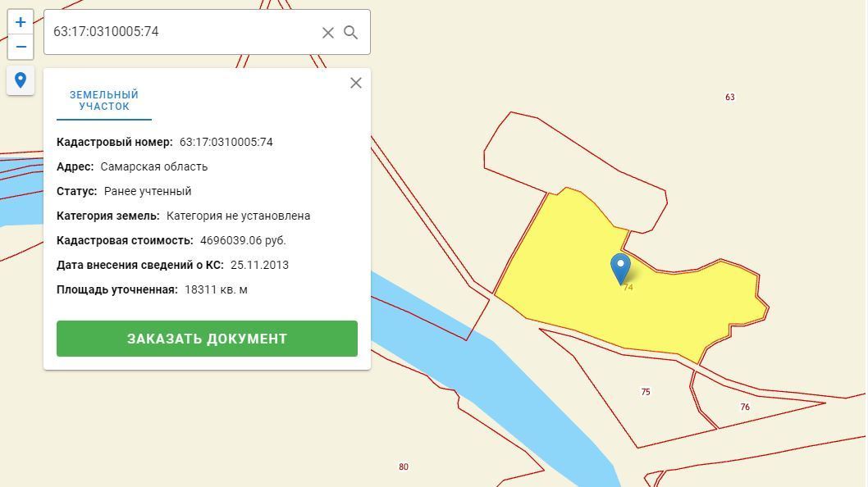
Task: Select parcel 76 on the map
Action: 743,405
